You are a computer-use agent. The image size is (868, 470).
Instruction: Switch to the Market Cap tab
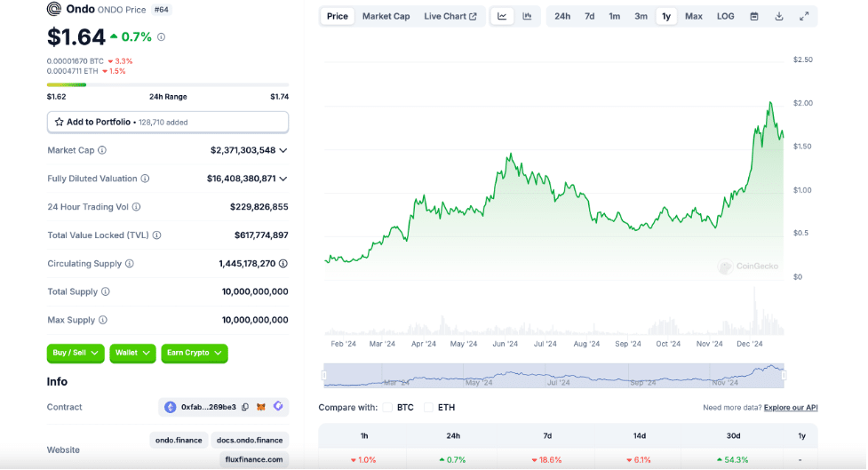386,16
